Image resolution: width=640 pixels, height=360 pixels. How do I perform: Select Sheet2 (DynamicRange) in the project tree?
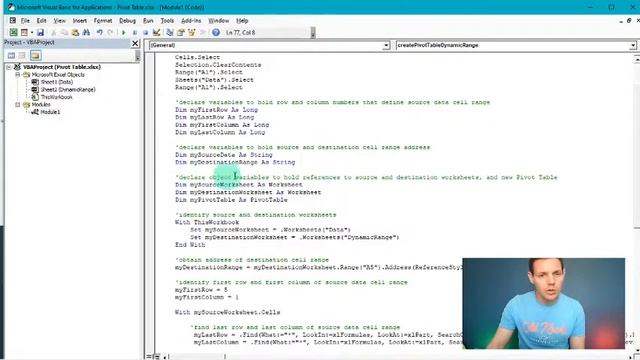click(68, 89)
